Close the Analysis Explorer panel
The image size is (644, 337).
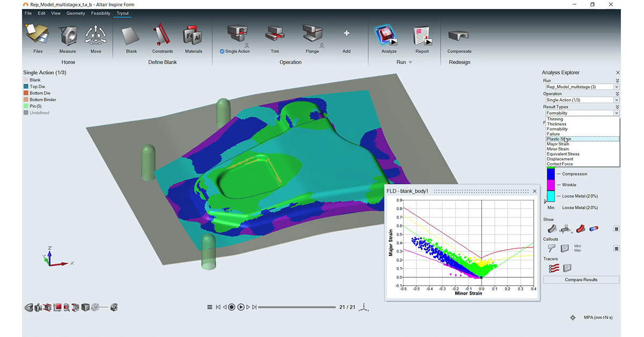coord(618,72)
